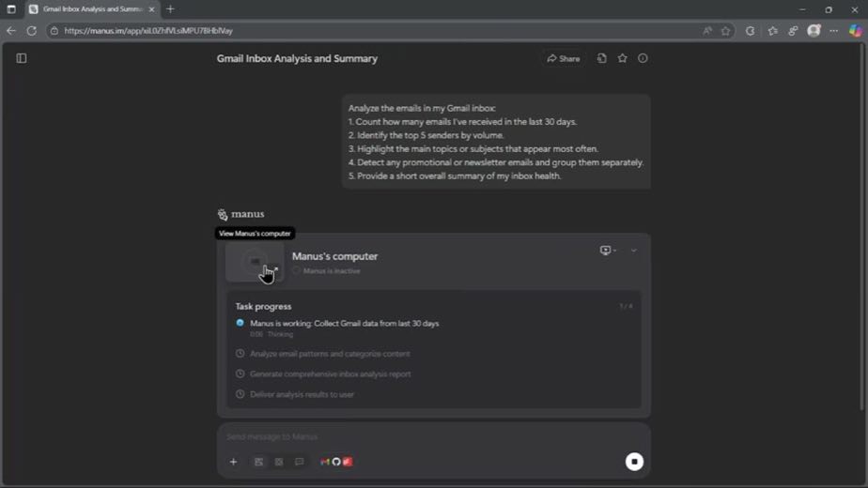
Task: Click the plus attach button in message box
Action: (233, 462)
